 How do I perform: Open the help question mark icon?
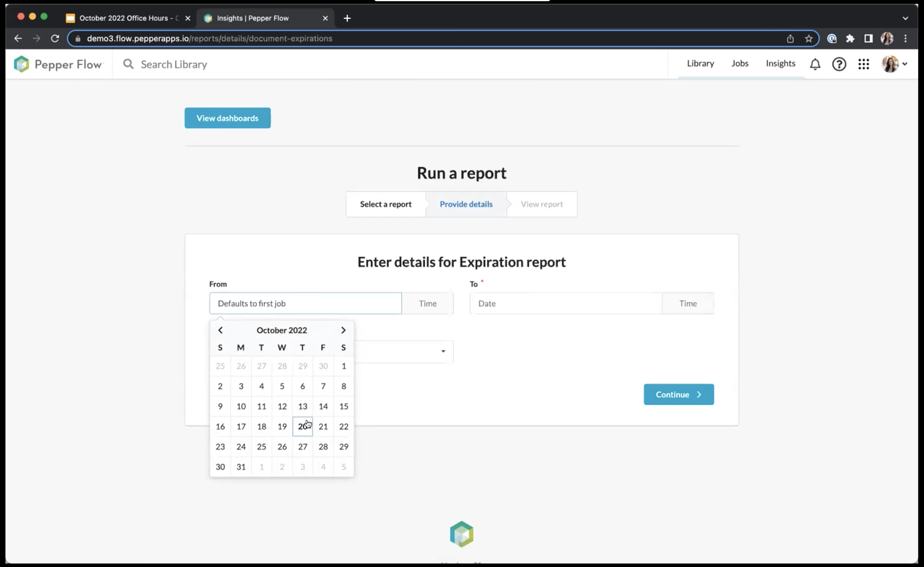click(x=839, y=64)
